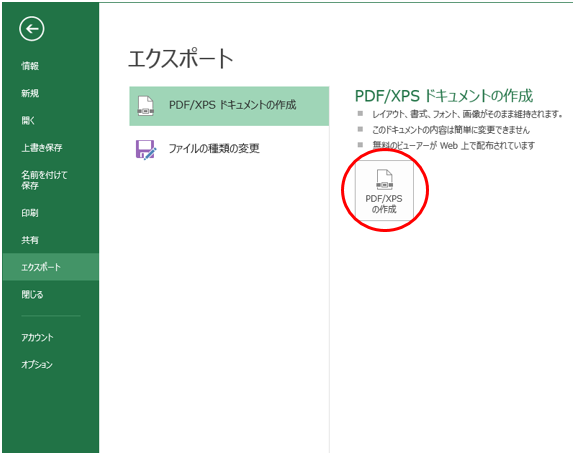Click the PDF/XPS の作成 button
This screenshot has height=456, width=574.
pyautogui.click(x=384, y=190)
